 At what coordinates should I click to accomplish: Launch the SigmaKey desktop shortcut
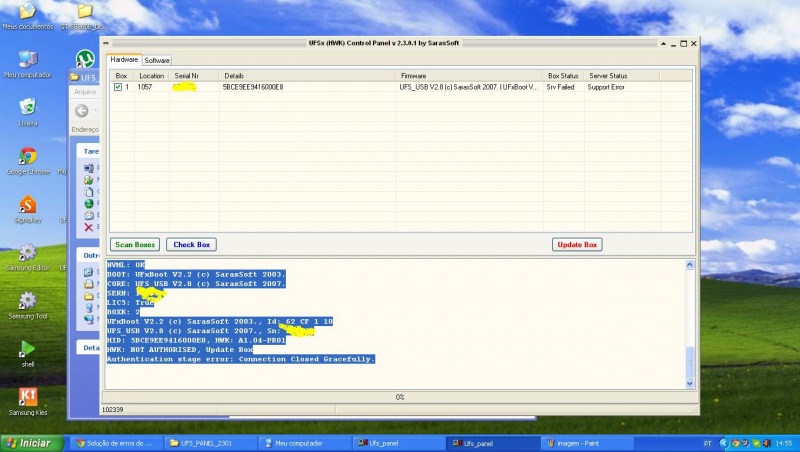28,209
